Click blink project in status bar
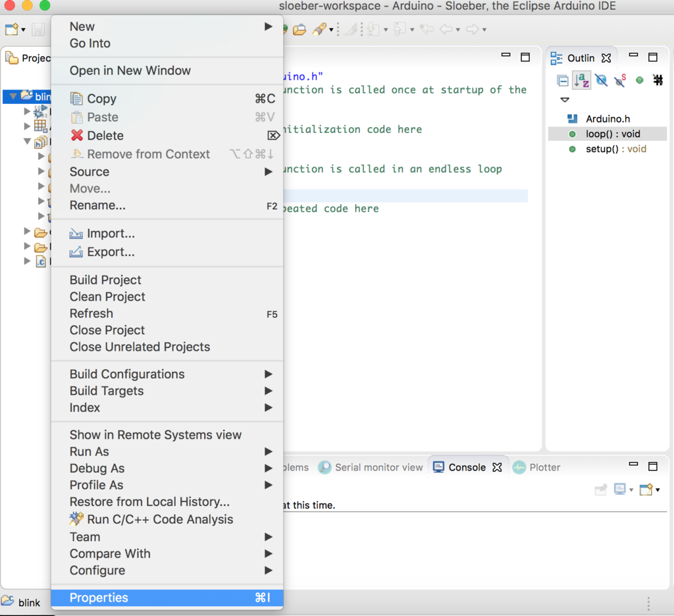The image size is (674, 616). tap(21, 602)
